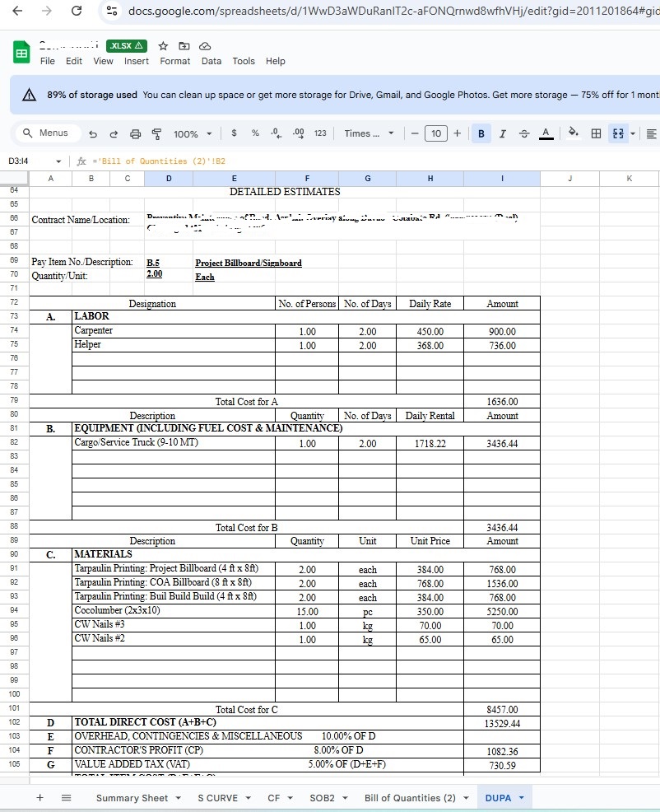660x812 pixels.
Task: Decrease font size with minus button
Action: click(415, 133)
